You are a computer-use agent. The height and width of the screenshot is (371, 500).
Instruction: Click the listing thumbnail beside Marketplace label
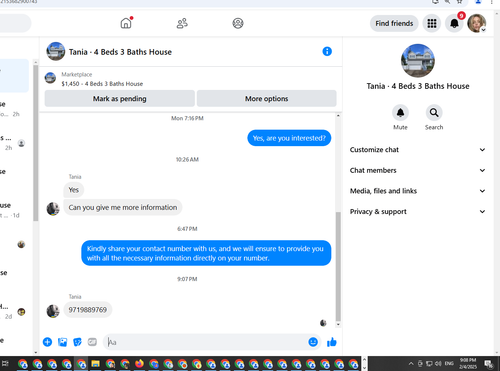[x=50, y=78]
